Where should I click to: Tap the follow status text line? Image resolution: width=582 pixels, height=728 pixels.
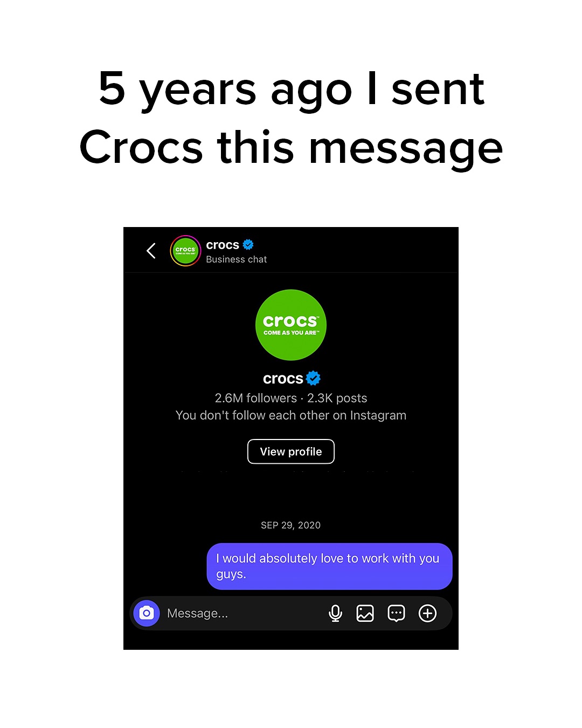click(291, 415)
